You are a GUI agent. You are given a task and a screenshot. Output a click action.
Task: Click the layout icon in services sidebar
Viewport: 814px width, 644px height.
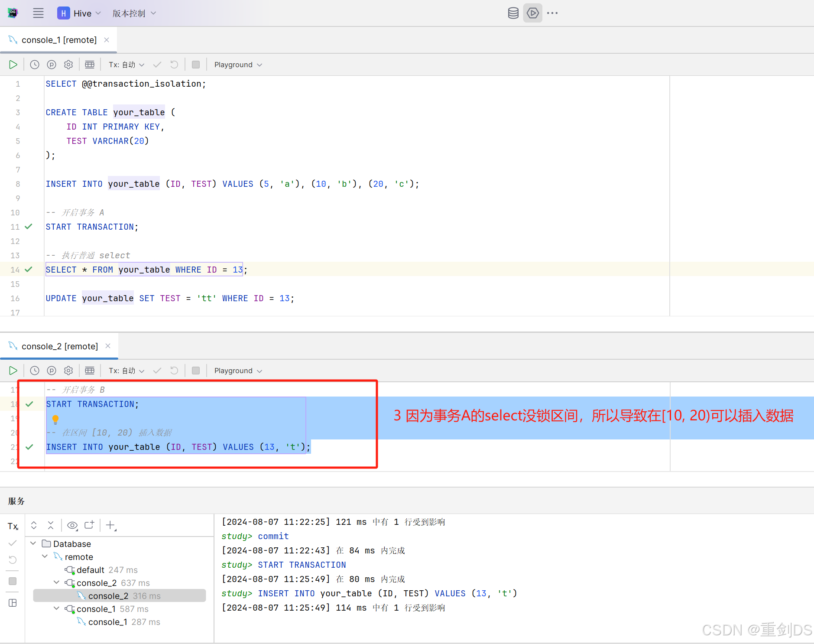(x=13, y=603)
